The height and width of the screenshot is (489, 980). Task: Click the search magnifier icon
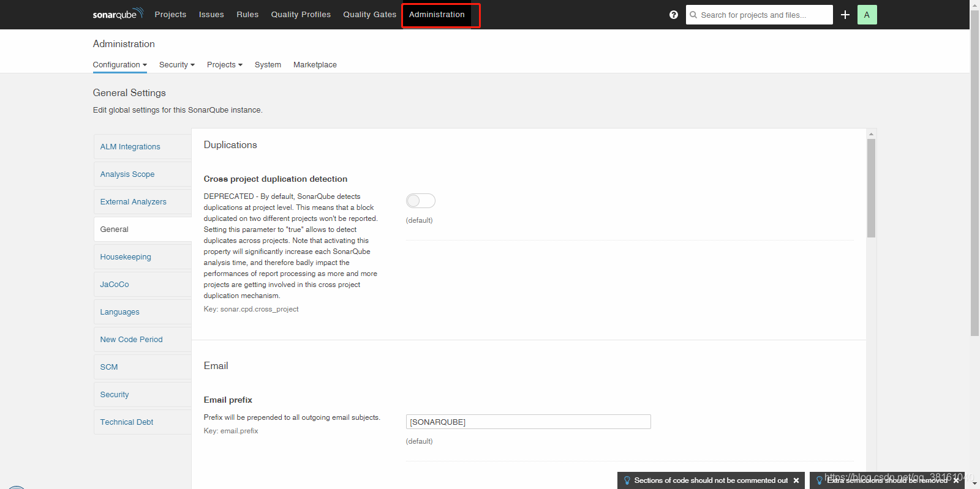coord(693,15)
